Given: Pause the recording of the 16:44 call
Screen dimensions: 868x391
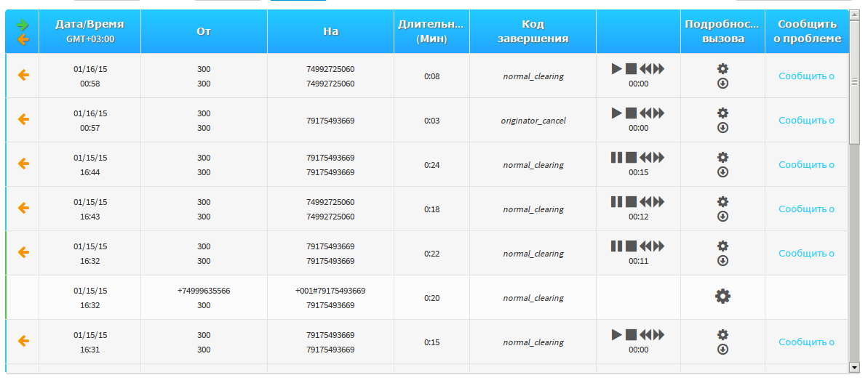Looking at the screenshot, I should click(x=617, y=157).
